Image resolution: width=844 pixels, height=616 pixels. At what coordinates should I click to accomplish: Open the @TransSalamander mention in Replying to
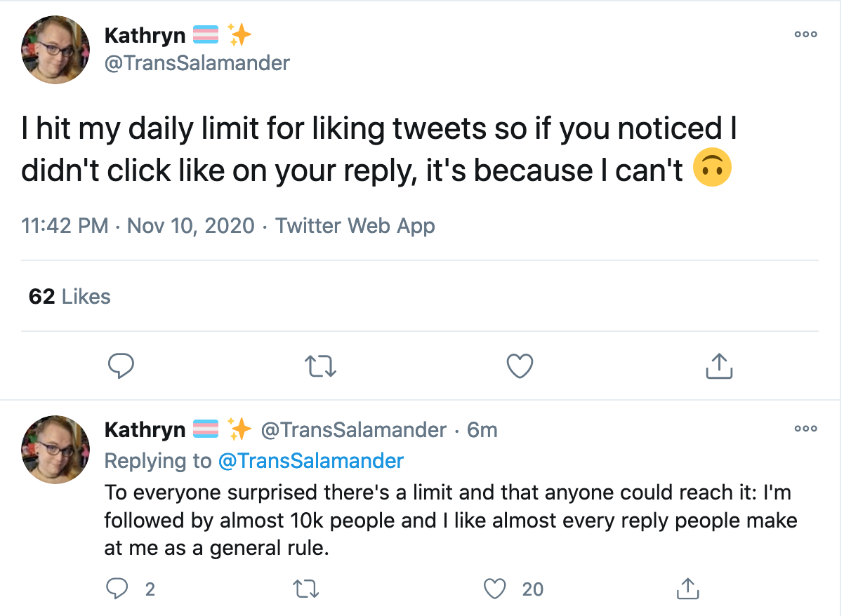(x=311, y=461)
